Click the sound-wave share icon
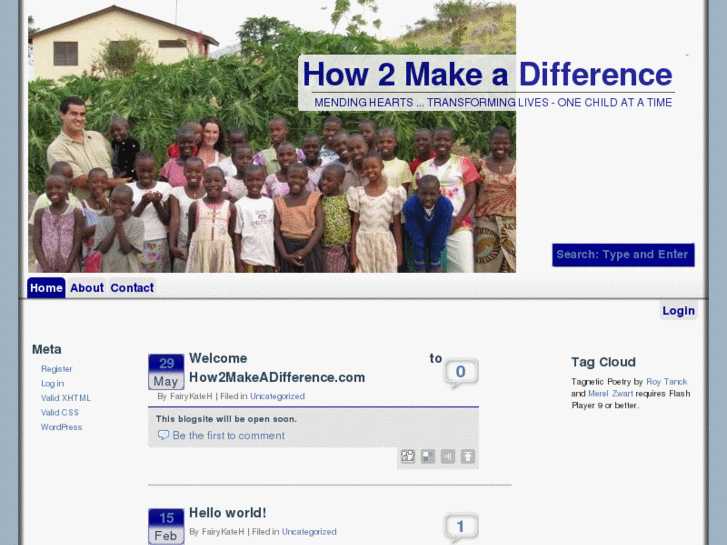727x545 pixels. [x=448, y=456]
